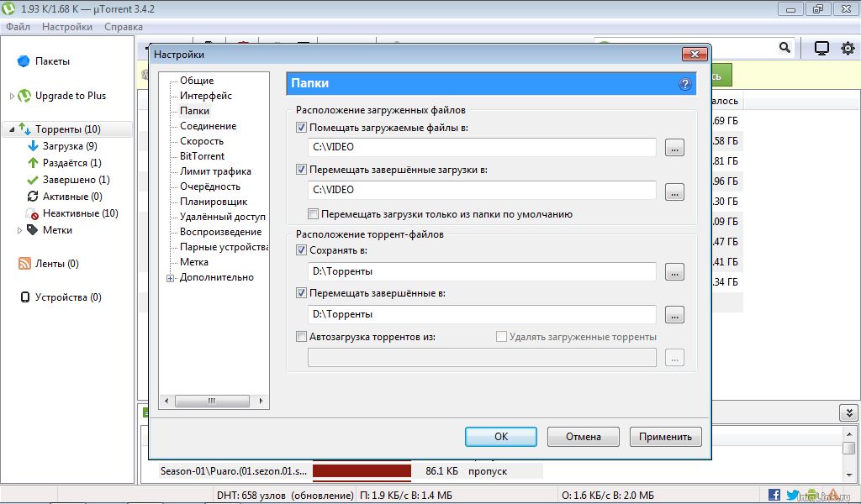Enable Перемещать загрузки только из папки по умолчанию
The height and width of the screenshot is (504, 861).
313,214
